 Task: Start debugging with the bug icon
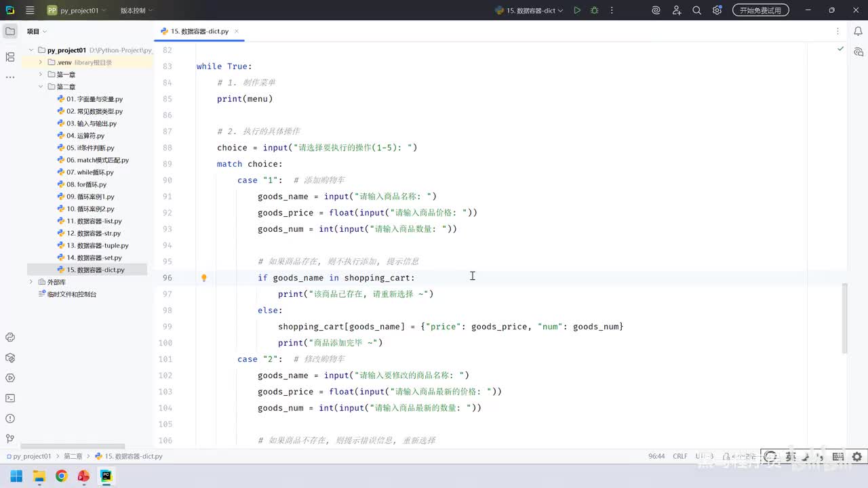[x=595, y=10]
